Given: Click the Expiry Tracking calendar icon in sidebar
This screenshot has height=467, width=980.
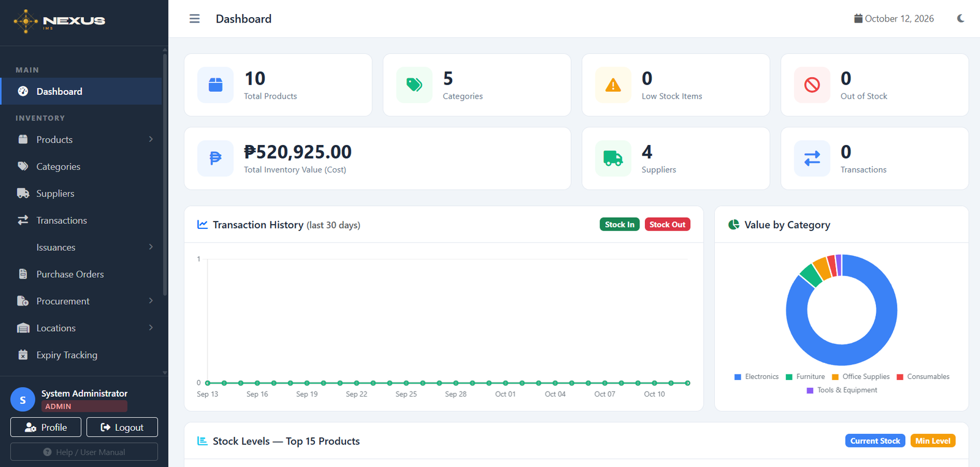Looking at the screenshot, I should pos(23,355).
